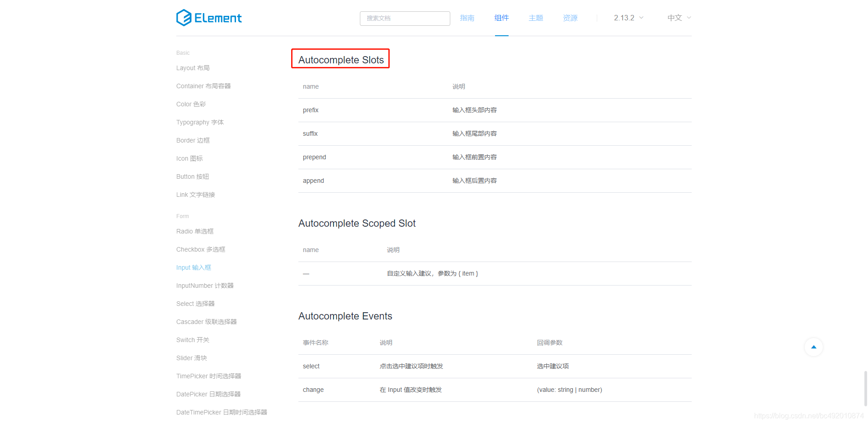Open DatePicker 日期选择器 sidebar item
The height and width of the screenshot is (424, 868).
click(208, 394)
